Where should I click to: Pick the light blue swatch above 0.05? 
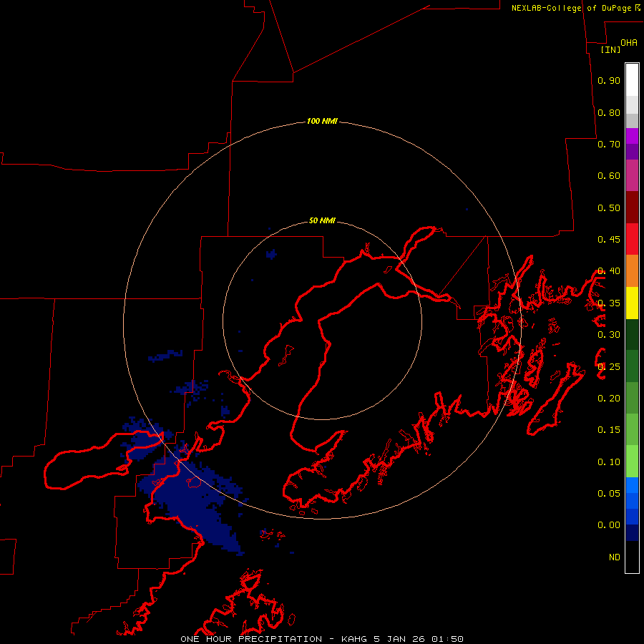pos(632,485)
